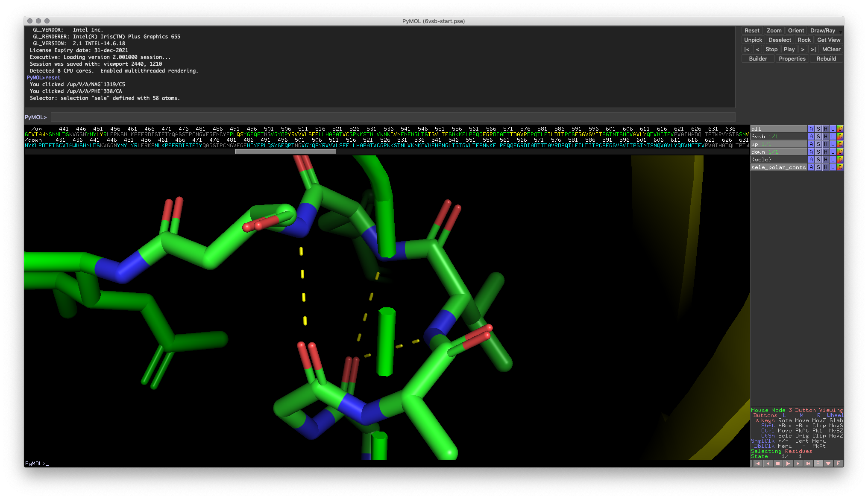Step forward one frame in bottom playback bar
The image size is (868, 499).
(798, 464)
